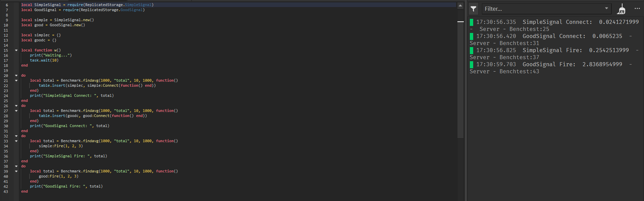Click the editor scrollbar up arrow
The height and width of the screenshot is (201, 644).
460,6
